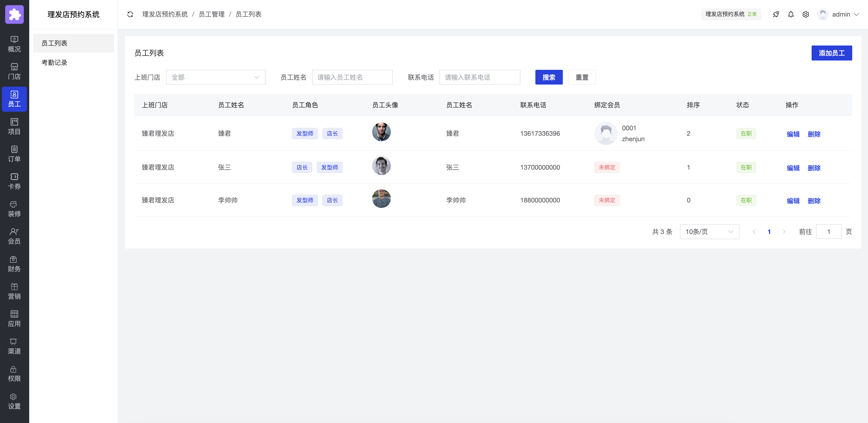The width and height of the screenshot is (868, 423).
Task: Select the 员工 staff sidebar item
Action: pyautogui.click(x=14, y=99)
